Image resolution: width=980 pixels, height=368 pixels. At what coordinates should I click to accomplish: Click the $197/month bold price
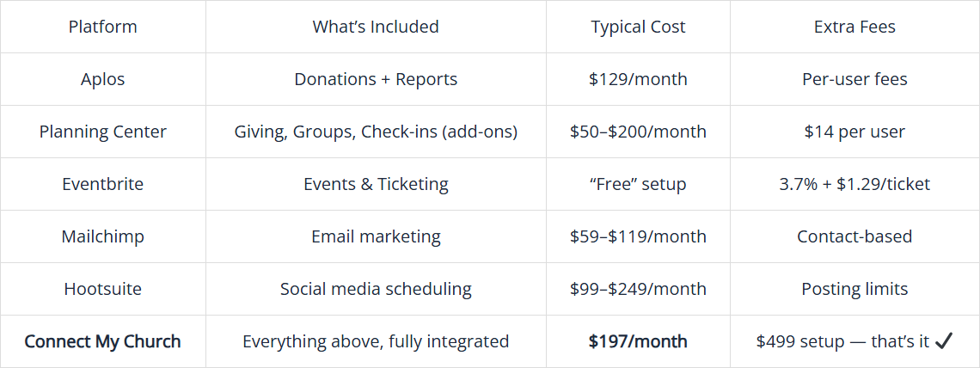[x=638, y=341]
